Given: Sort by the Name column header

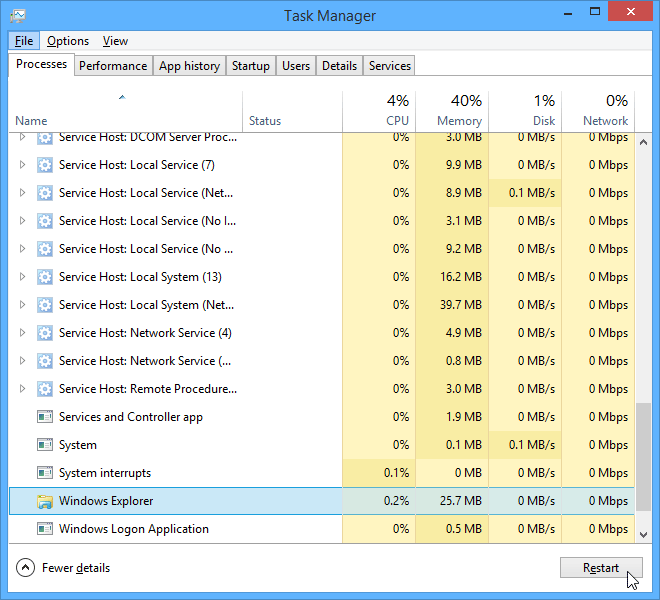Looking at the screenshot, I should point(125,112).
